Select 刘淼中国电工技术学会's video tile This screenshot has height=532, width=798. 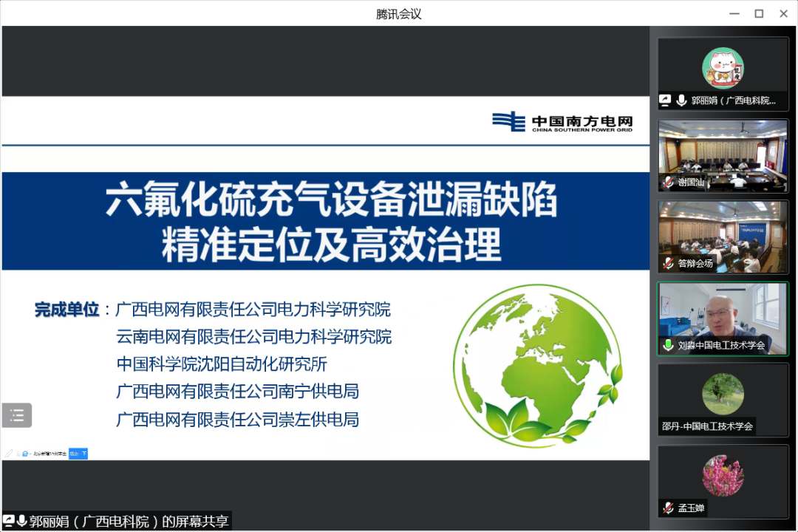pyautogui.click(x=723, y=318)
